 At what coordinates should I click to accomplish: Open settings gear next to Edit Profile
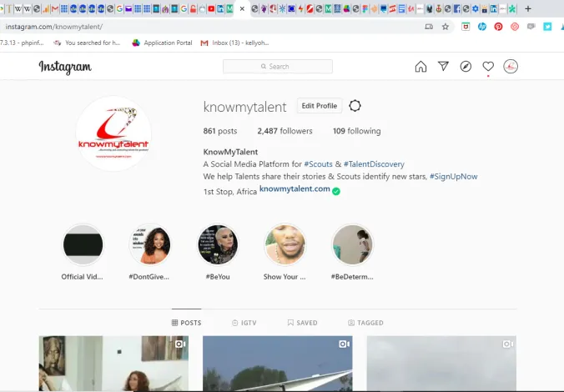pos(355,106)
